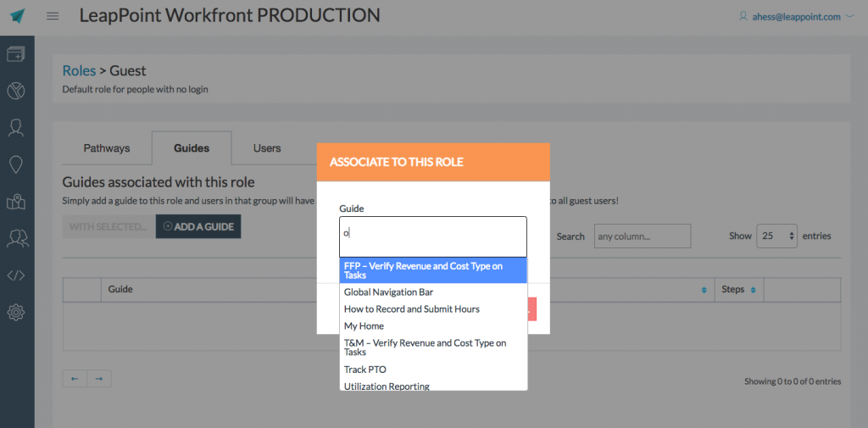This screenshot has width=868, height=428.
Task: Open the Users tab
Action: [267, 148]
